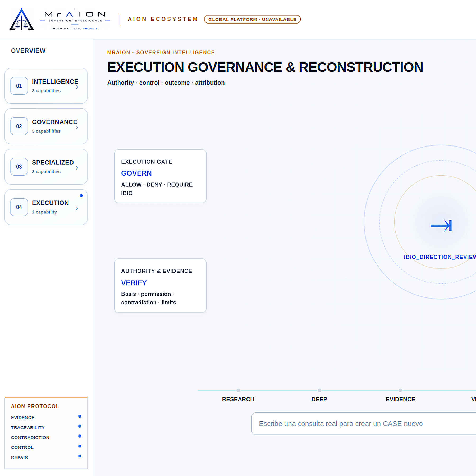Jump to the DEEP timeline step

click(319, 399)
